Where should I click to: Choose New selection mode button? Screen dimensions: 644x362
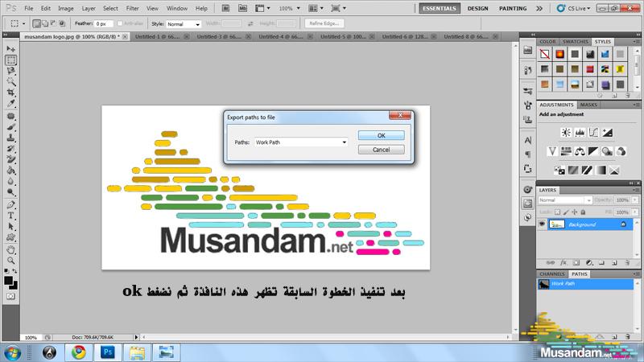(x=36, y=23)
